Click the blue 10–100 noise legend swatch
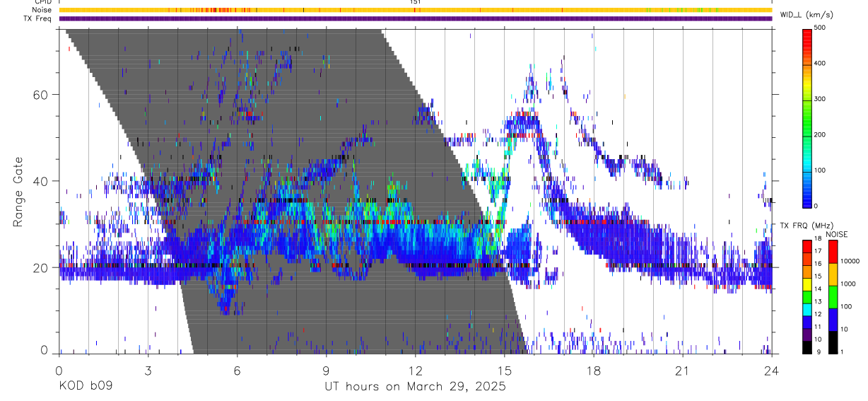Viewport: 868px width, 401px height. pos(833,320)
